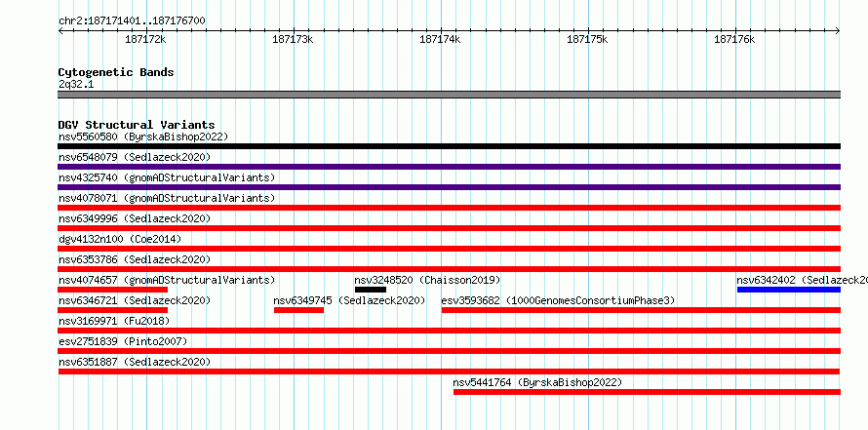Open the nsv4325740 gnomAD variant label
Image resolution: width=868 pixels, height=430 pixels.
[x=167, y=177]
